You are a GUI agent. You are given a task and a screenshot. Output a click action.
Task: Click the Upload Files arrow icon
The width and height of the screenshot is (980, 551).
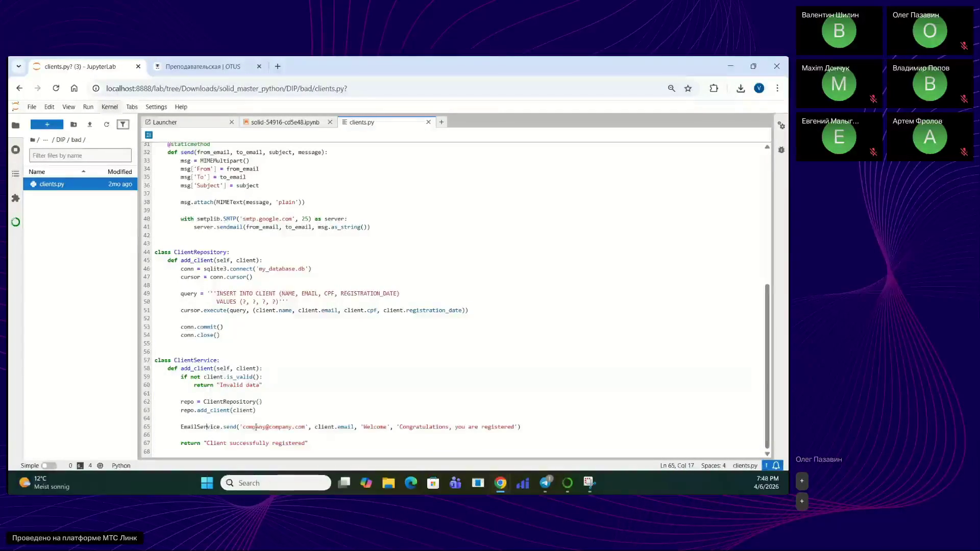pyautogui.click(x=90, y=124)
